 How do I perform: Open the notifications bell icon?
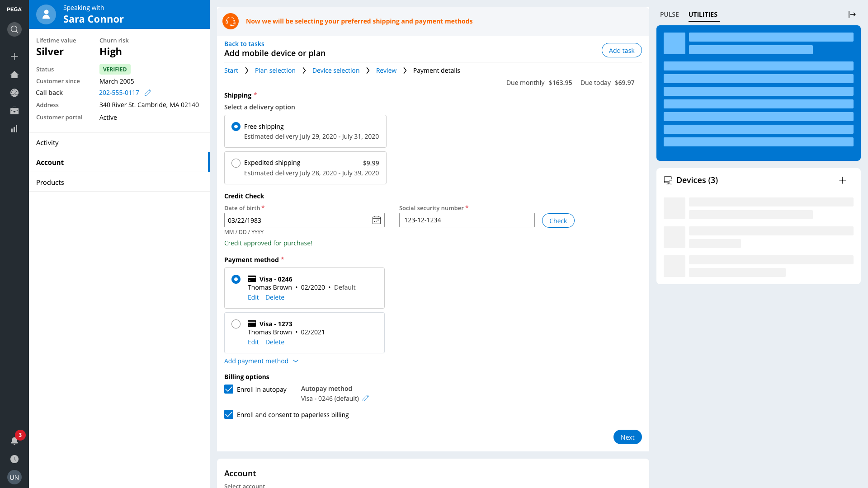14,441
